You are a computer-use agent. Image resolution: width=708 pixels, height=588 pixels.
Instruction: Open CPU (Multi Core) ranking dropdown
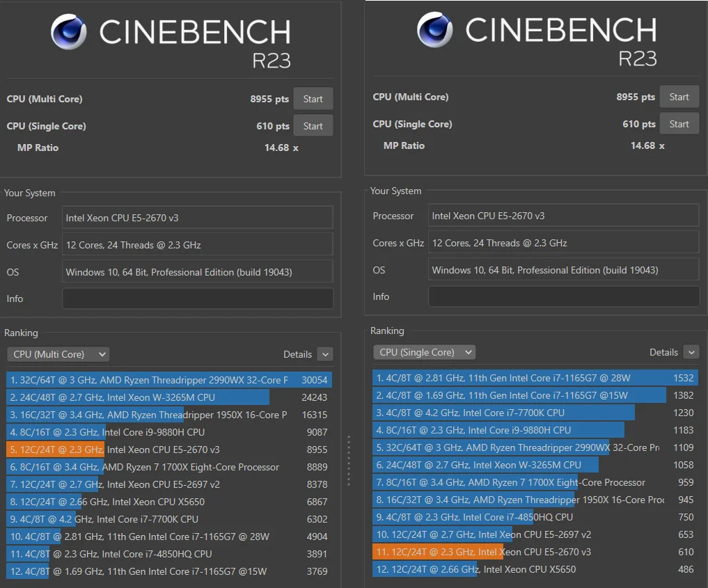[58, 354]
